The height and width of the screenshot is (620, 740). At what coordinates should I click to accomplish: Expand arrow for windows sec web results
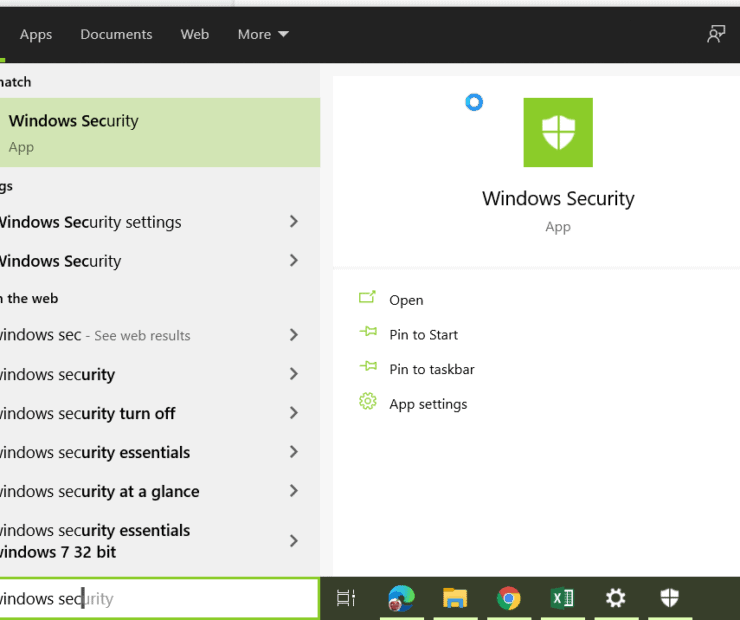(294, 335)
